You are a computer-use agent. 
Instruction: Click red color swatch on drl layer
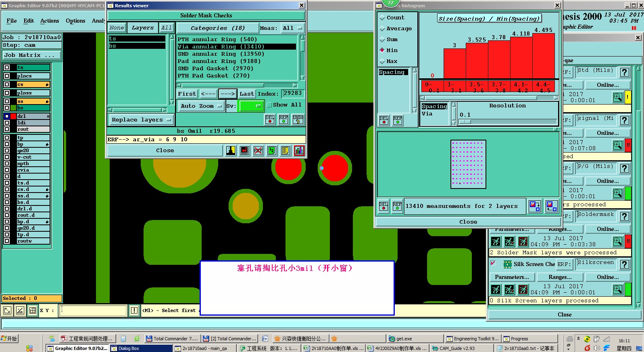[x=13, y=116]
